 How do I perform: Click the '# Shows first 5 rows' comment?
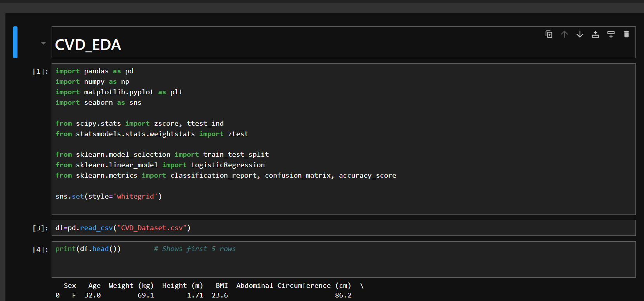[194, 249]
